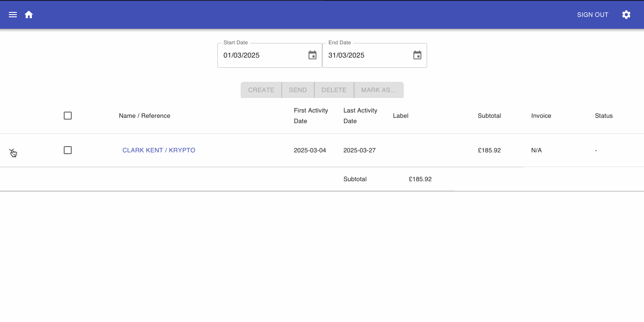Click the Status column header
This screenshot has width=644, height=322.
coord(604,116)
